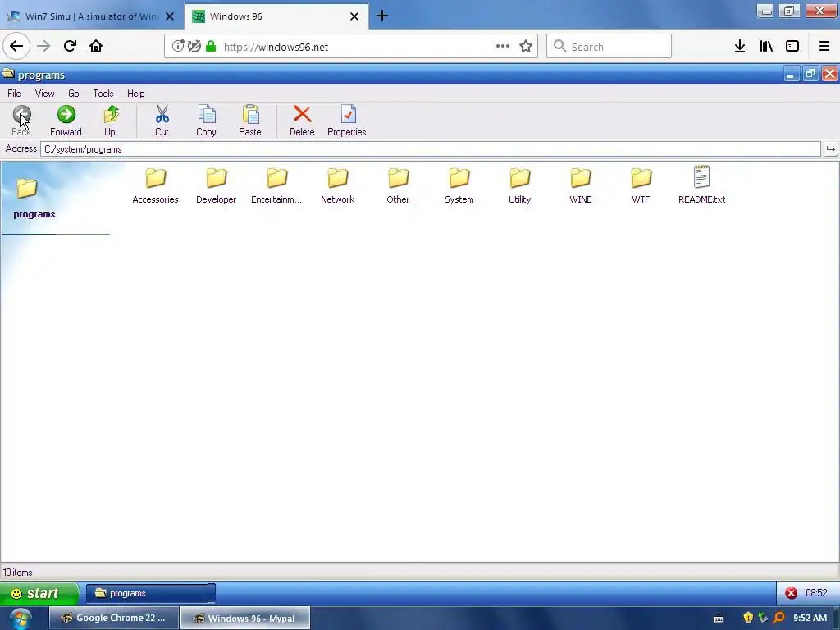840x630 pixels.
Task: Open the Windows 96 start menu
Action: click(39, 593)
